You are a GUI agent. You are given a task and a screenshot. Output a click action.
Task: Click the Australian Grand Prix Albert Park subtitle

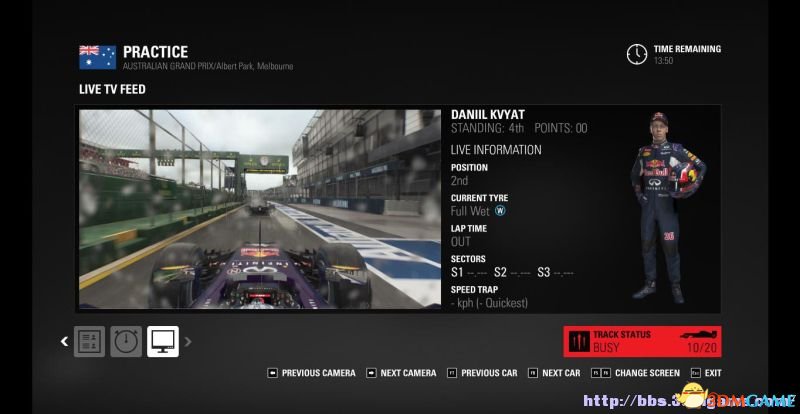pyautogui.click(x=208, y=66)
